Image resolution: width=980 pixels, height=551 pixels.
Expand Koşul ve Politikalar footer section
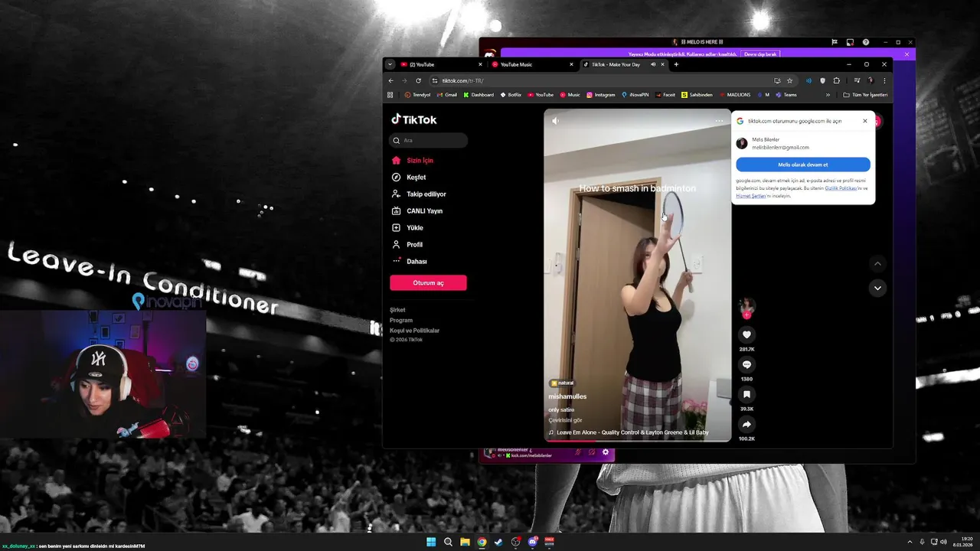point(414,330)
